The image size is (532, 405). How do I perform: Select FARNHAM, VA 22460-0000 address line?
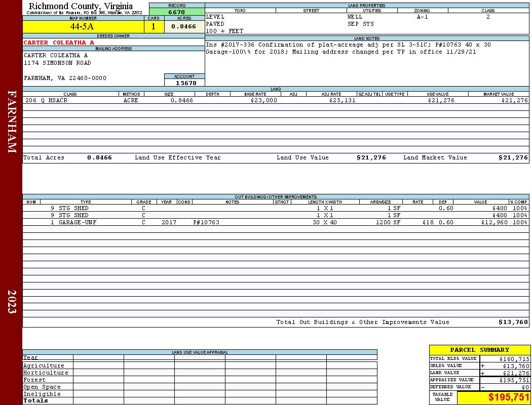tap(65, 78)
